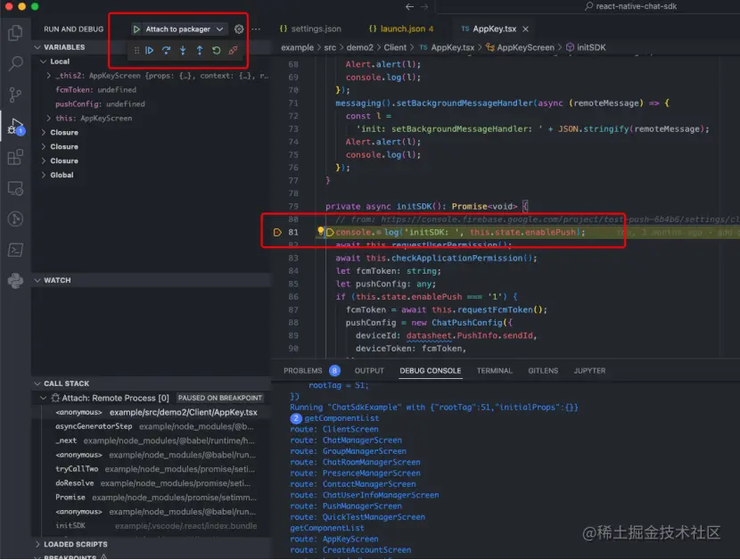Click the initSDK breadcrumb symbol
The width and height of the screenshot is (740, 560).
tap(586, 47)
